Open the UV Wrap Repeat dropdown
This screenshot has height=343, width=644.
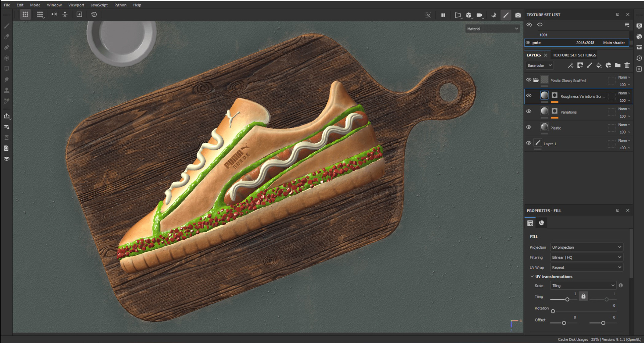coord(587,267)
